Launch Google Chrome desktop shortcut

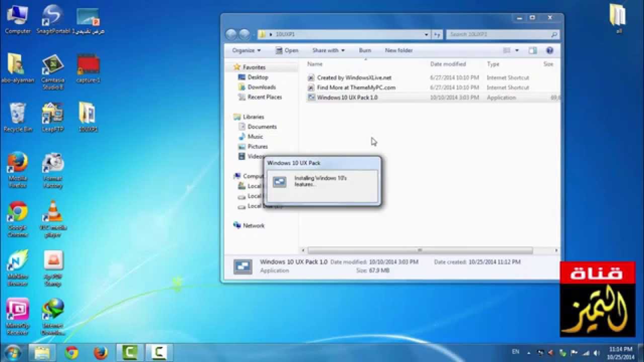coord(17,219)
